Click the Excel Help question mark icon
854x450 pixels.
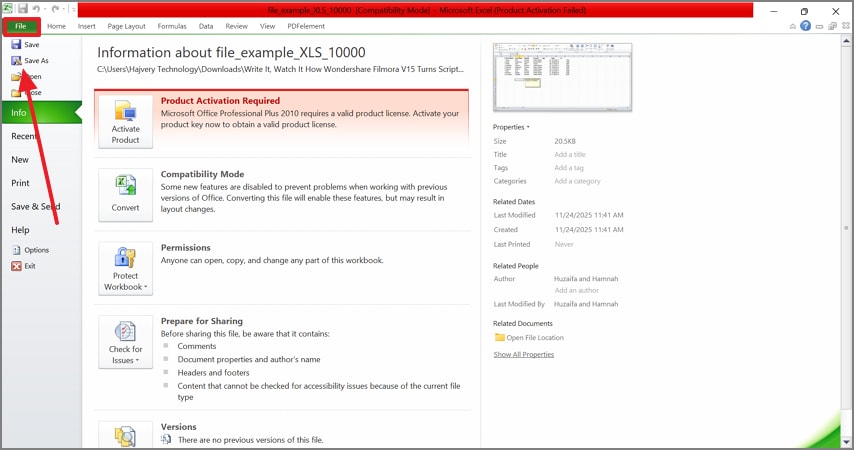(806, 26)
